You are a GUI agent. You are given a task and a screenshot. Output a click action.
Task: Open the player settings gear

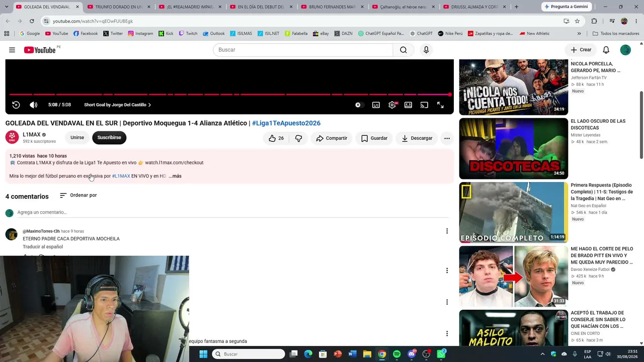392,105
